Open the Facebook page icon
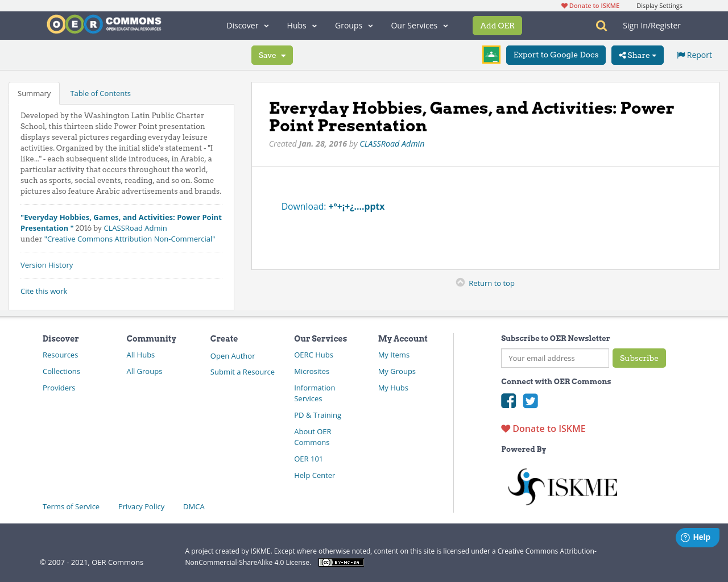The image size is (728, 582). pos(508,401)
